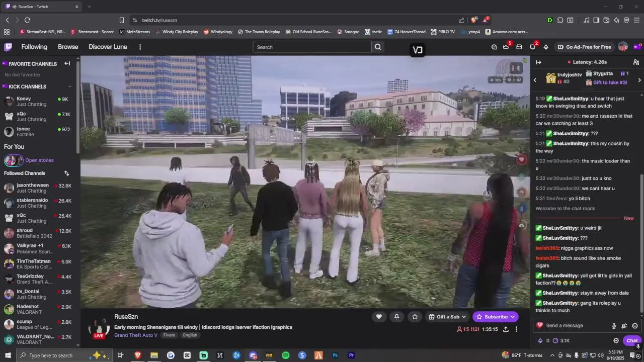Open stream more options kebab menu
This screenshot has height=362, width=644.
pyautogui.click(x=516, y=329)
